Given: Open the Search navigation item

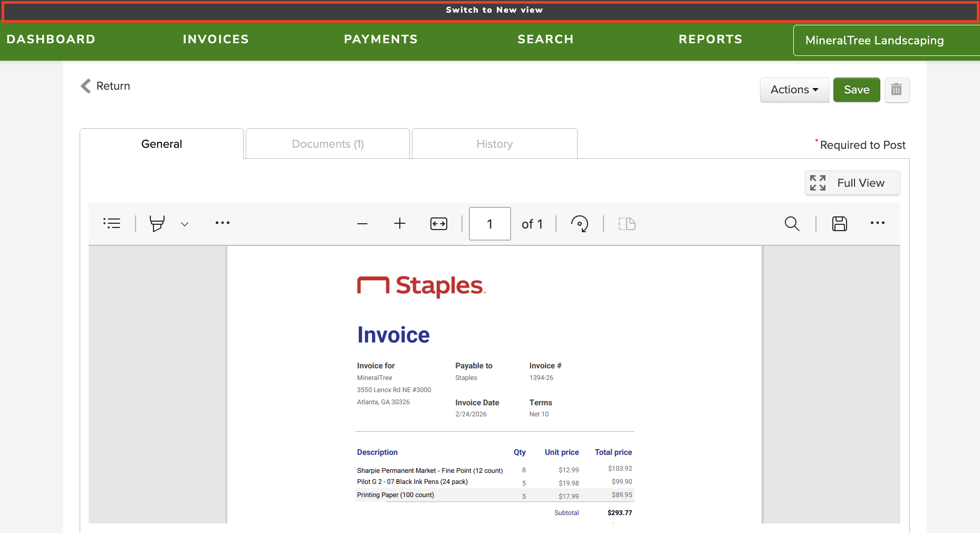Looking at the screenshot, I should pyautogui.click(x=545, y=39).
